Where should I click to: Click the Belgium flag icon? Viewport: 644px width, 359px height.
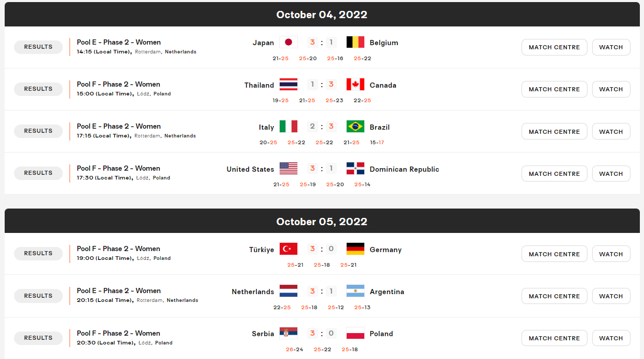[355, 43]
